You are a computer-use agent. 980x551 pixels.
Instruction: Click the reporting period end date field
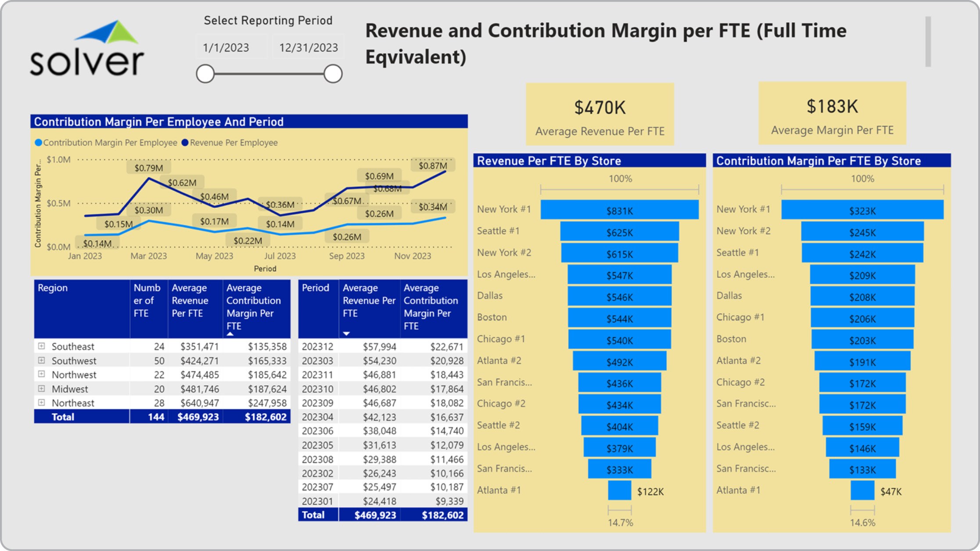click(308, 47)
